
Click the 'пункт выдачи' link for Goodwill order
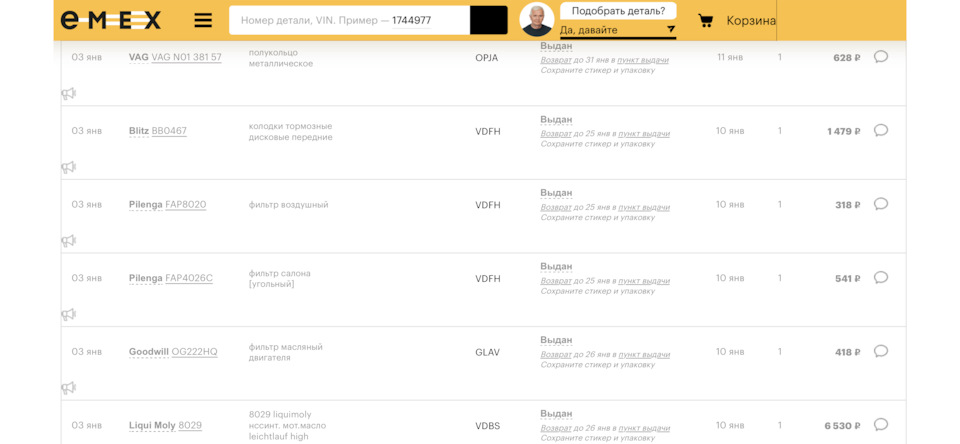click(x=644, y=355)
